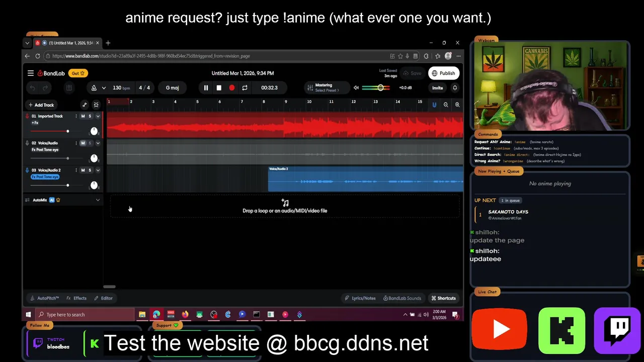This screenshot has height=362, width=644.
Task: Click the 00:32.3 time display
Action: coord(269,88)
